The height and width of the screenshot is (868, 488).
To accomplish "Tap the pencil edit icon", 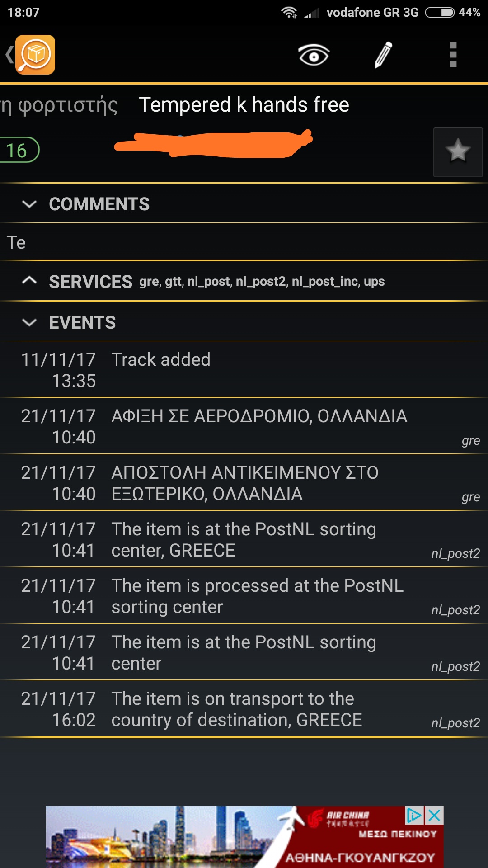I will 384,55.
